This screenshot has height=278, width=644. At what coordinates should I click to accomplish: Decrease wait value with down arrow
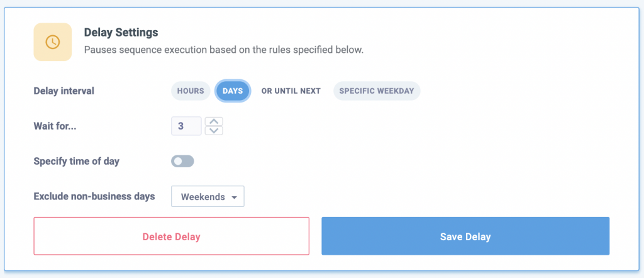point(214,130)
